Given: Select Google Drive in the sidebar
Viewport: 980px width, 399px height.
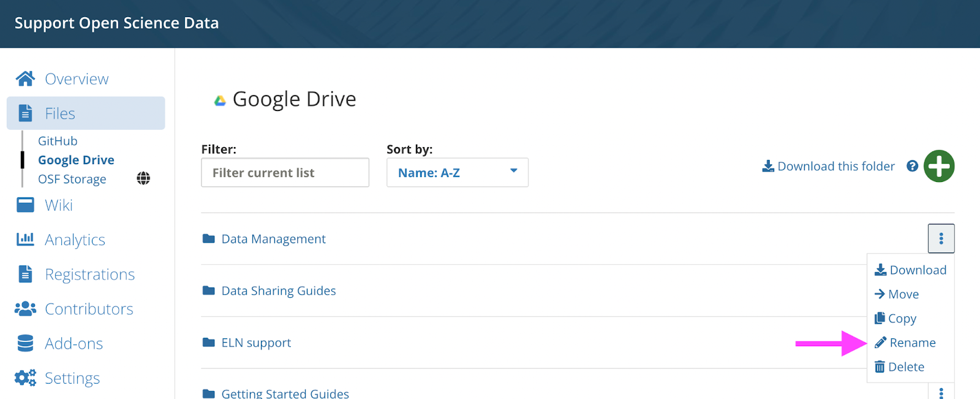Looking at the screenshot, I should coord(76,160).
